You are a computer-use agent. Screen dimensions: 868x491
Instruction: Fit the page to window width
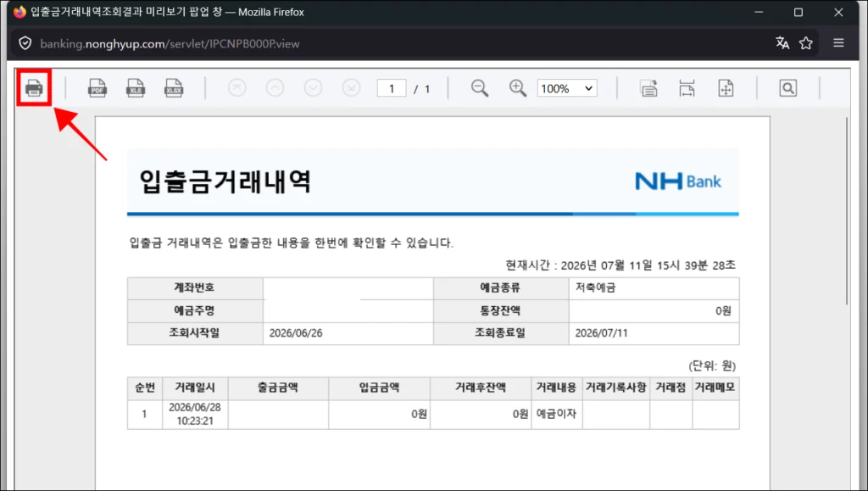[x=687, y=88]
